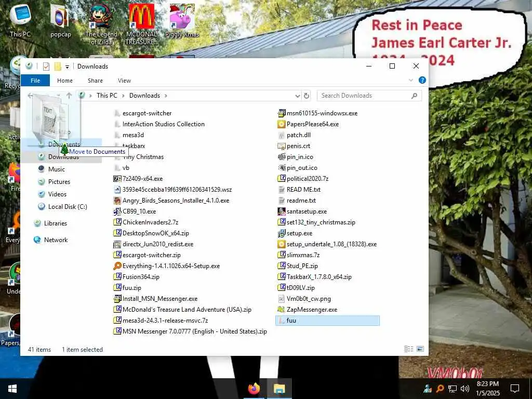Click the New Folder quick access icon
Image resolution: width=532 pixels, height=399 pixels.
coord(58,66)
